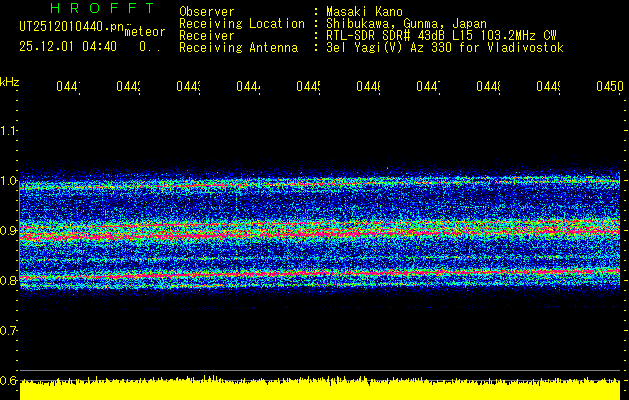This screenshot has width=629, height=400.
Task: Click the Shibukawa, Gunma, Japan text
Action: click(x=406, y=24)
